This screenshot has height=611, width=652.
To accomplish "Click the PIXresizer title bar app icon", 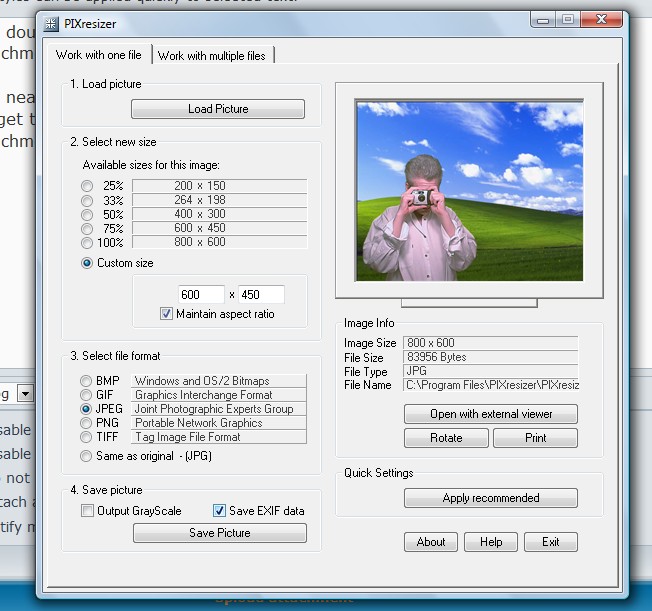I will pyautogui.click(x=51, y=24).
